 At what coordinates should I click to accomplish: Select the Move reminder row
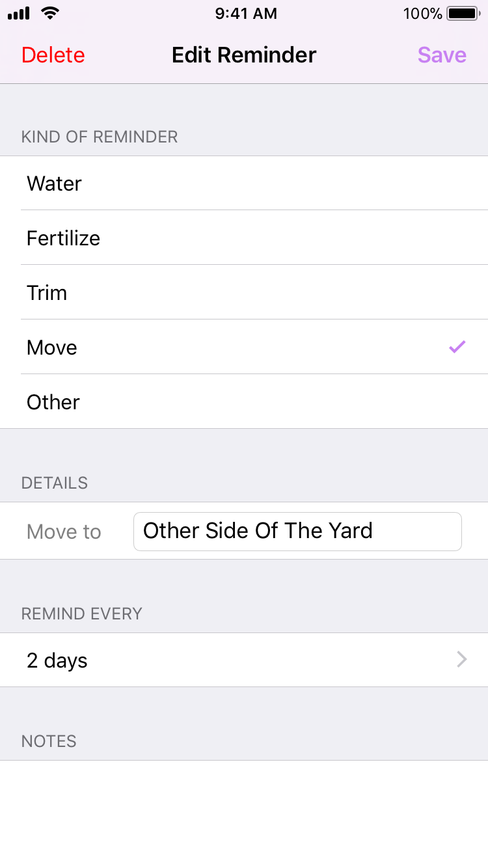click(244, 347)
